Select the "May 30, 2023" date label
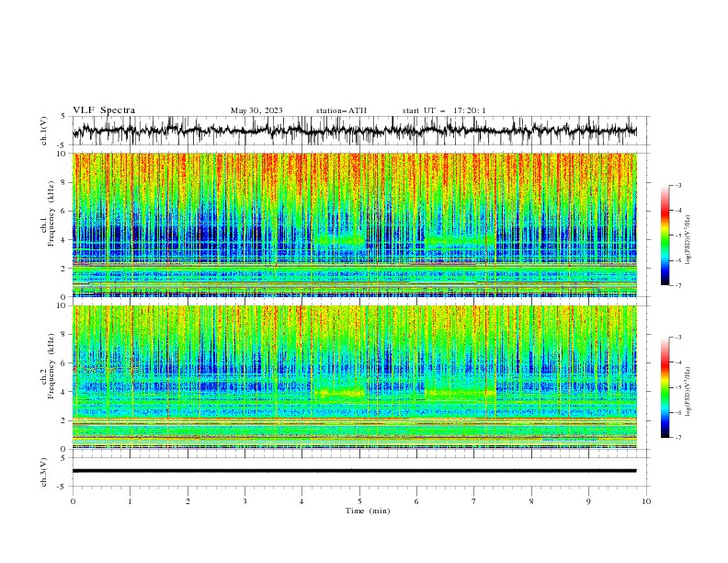 pyautogui.click(x=256, y=110)
